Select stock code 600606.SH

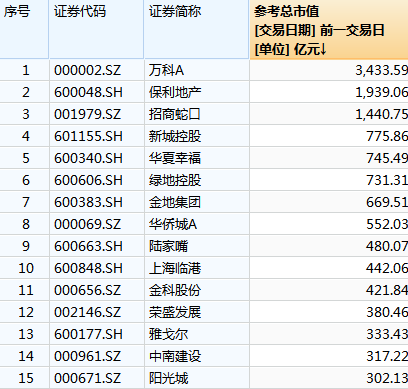(88, 180)
